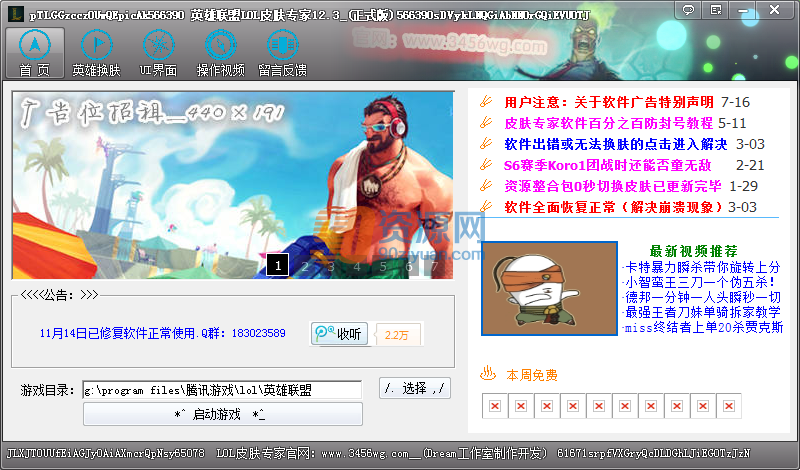Switch to the 英雄换肤 tab
Screen dimensions: 800x470
click(96, 53)
